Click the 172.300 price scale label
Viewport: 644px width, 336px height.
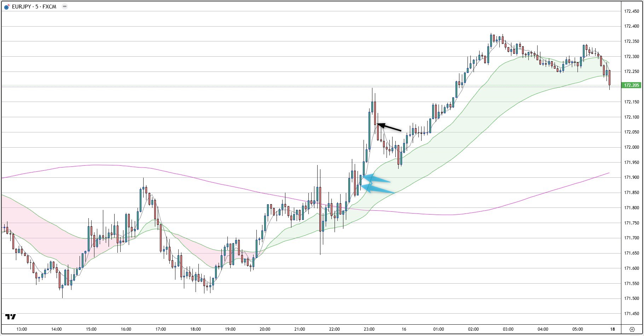(631, 57)
